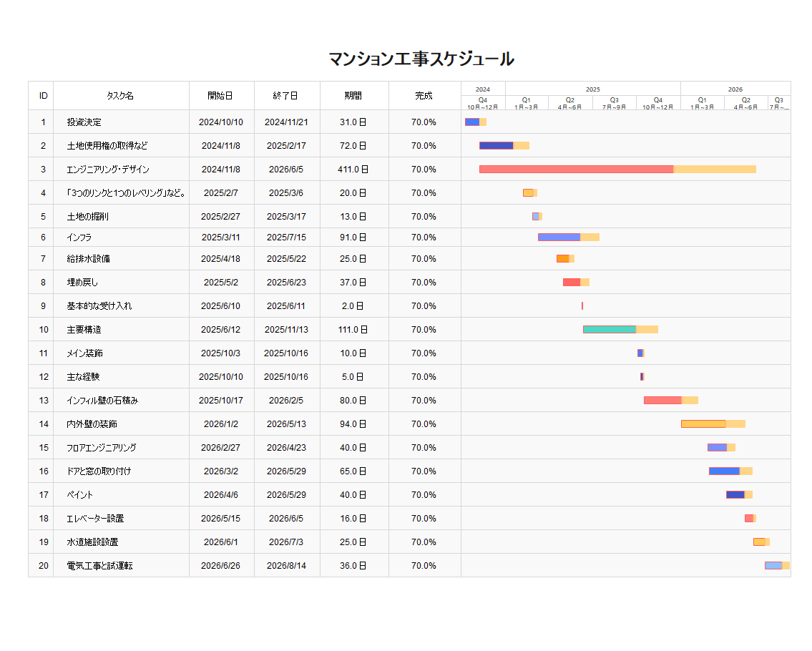Select the 終了日 column header
Screen dimensions: 812x651
tap(285, 96)
